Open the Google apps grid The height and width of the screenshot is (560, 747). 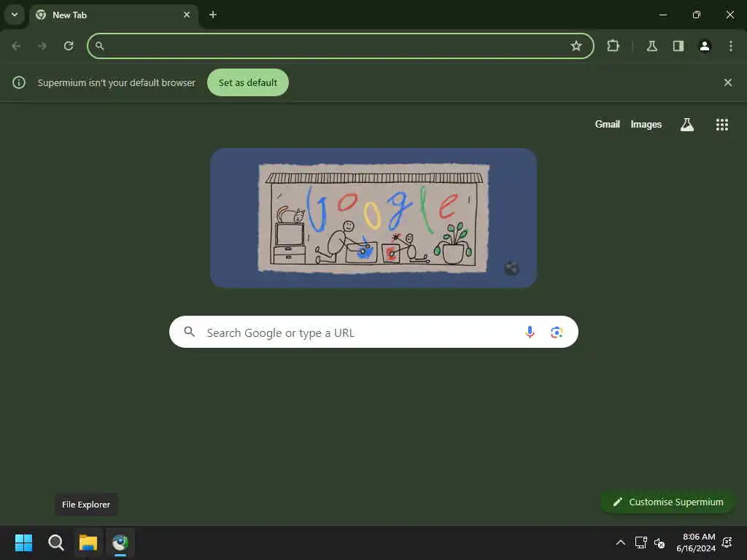(721, 124)
